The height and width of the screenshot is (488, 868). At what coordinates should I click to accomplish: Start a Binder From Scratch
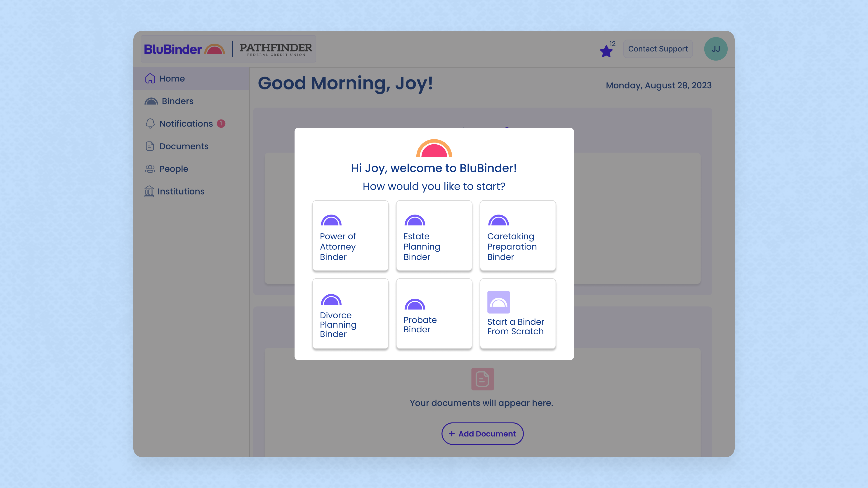click(x=518, y=314)
